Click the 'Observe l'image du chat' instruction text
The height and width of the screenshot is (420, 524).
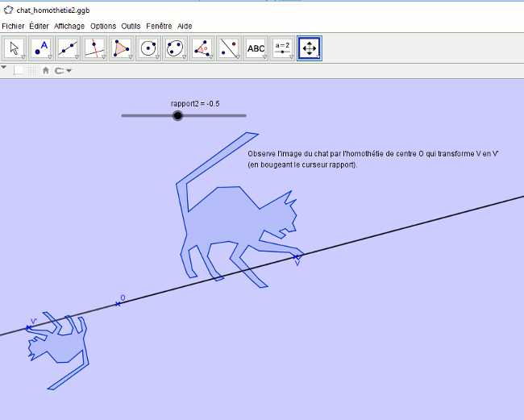[x=373, y=154]
